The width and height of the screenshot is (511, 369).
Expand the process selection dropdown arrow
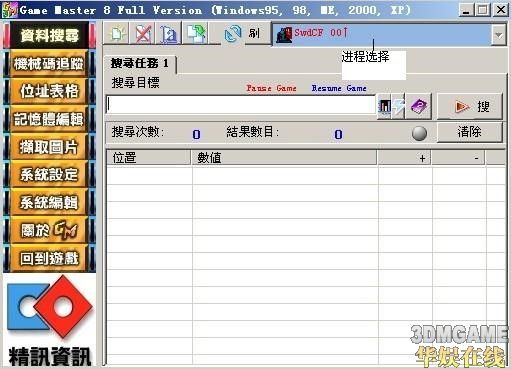498,35
